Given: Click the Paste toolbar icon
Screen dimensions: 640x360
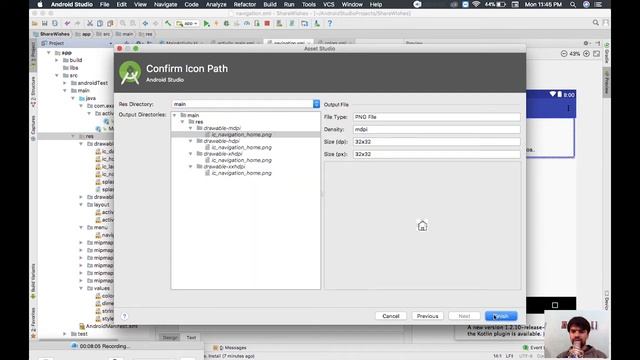Looking at the screenshot, I should click(110, 24).
